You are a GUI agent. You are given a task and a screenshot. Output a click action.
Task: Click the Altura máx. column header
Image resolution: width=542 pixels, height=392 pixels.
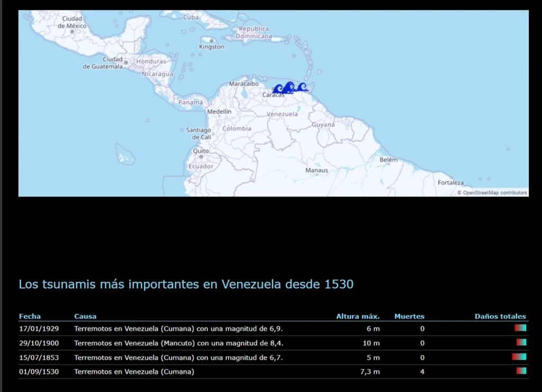(x=358, y=316)
